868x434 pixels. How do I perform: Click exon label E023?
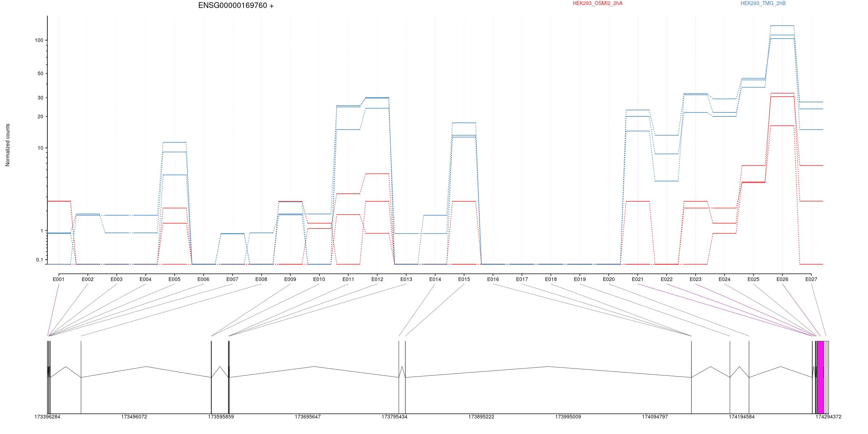695,279
